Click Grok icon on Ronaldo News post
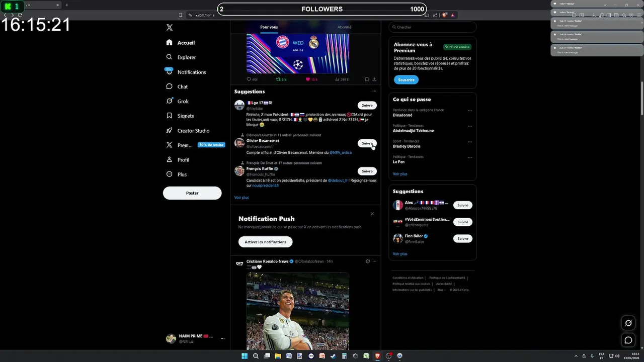644x362 pixels. click(368, 261)
